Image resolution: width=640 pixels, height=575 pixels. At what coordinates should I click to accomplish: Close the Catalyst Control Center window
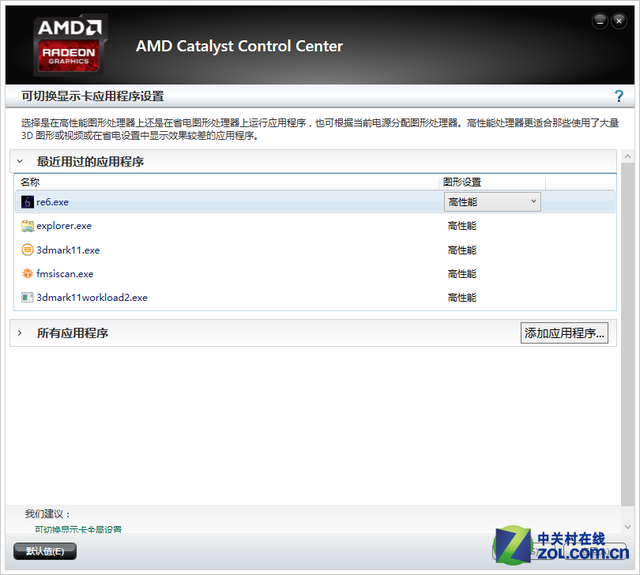click(x=619, y=21)
